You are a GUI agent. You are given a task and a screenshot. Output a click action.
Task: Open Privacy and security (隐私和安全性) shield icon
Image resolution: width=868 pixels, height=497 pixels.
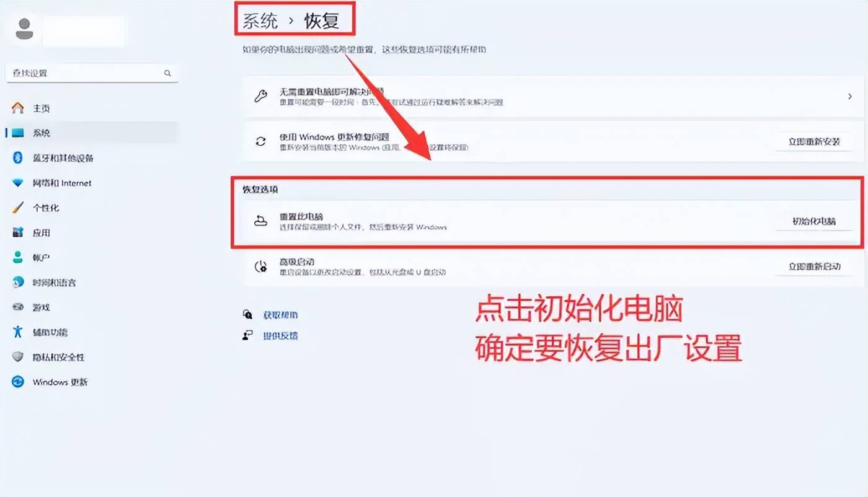click(x=18, y=357)
